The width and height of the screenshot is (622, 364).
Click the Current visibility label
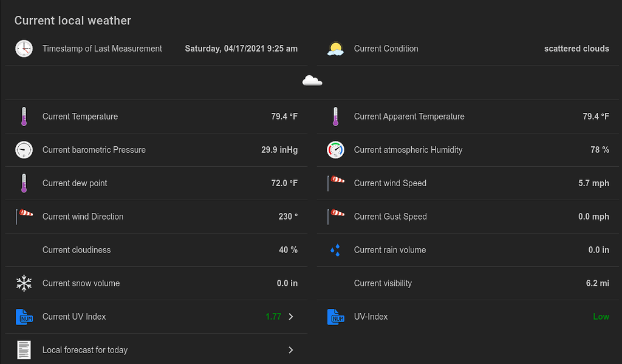pyautogui.click(x=383, y=283)
